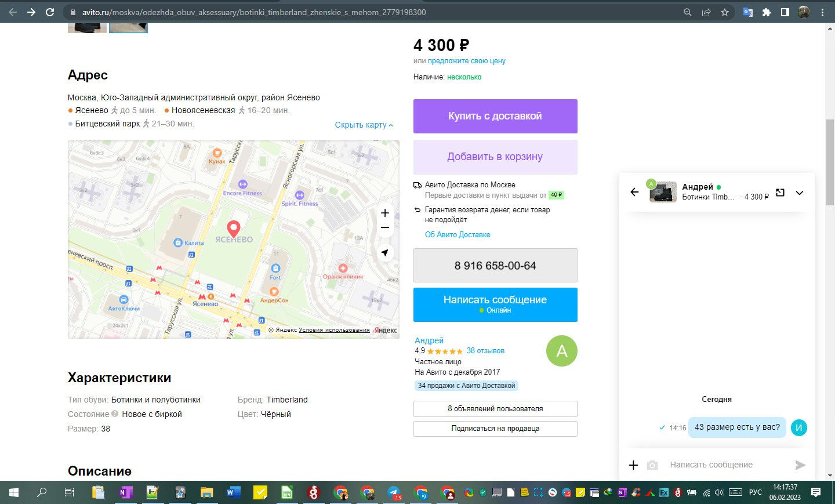Open OneNote from the taskbar
This screenshot has height=504, width=835.
click(125, 492)
